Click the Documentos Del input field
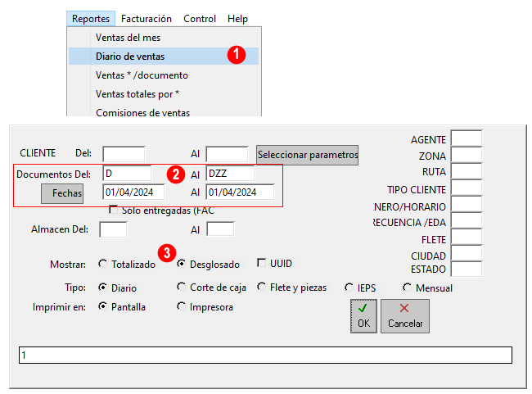This screenshot has width=532, height=394. tap(127, 174)
